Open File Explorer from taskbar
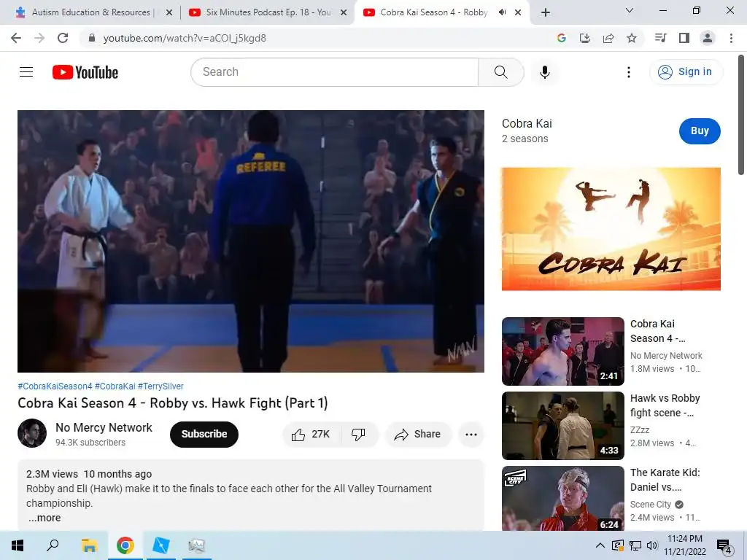The width and height of the screenshot is (747, 560). tap(89, 545)
